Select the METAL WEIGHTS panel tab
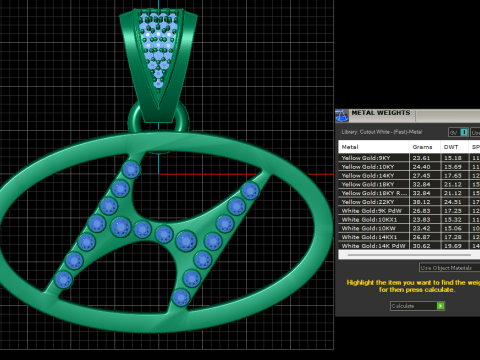The height and width of the screenshot is (360, 480). [x=381, y=113]
